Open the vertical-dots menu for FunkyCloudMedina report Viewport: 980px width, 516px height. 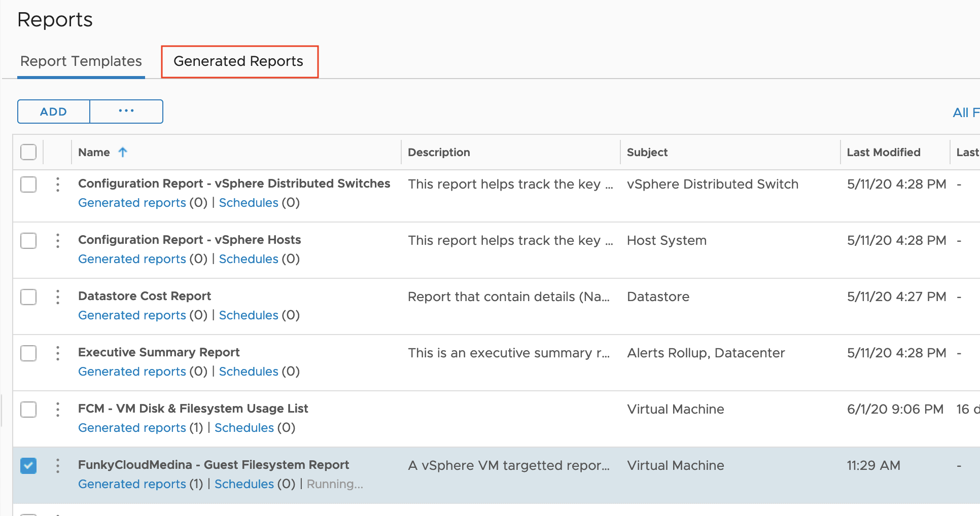pyautogui.click(x=58, y=466)
